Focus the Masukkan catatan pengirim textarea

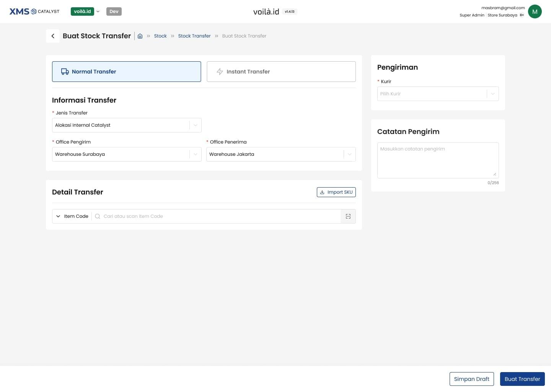(x=438, y=160)
